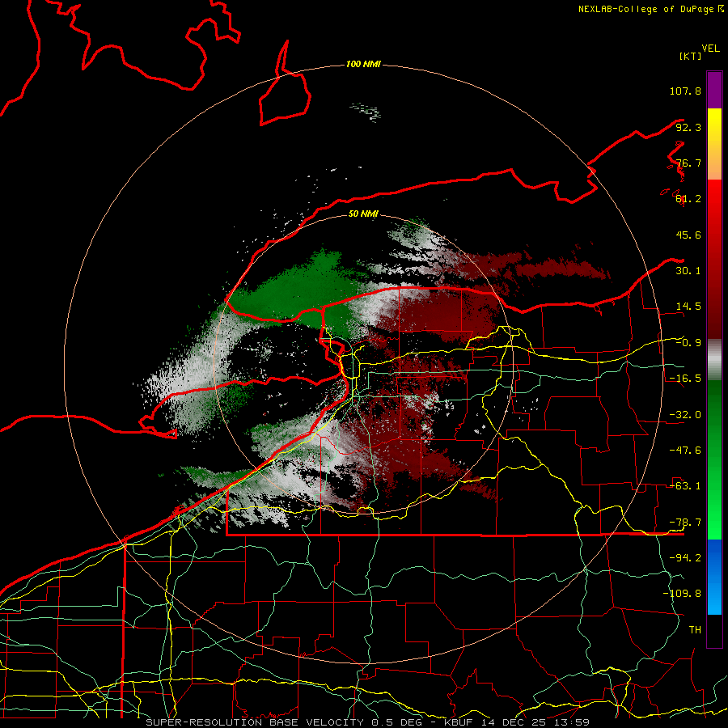Click the 107.8 value on velocity scale
Image resolution: width=728 pixels, height=728 pixels.
tap(685, 91)
